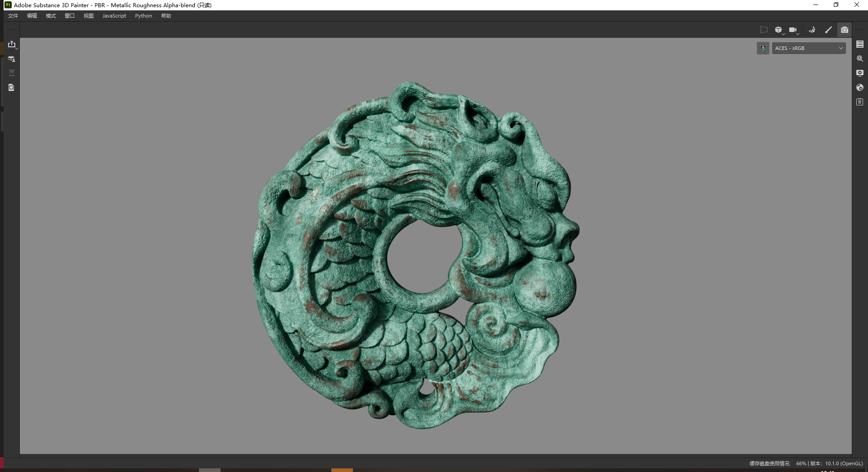
Task: Open the Resources updater icon in left sidebar
Action: [12, 87]
